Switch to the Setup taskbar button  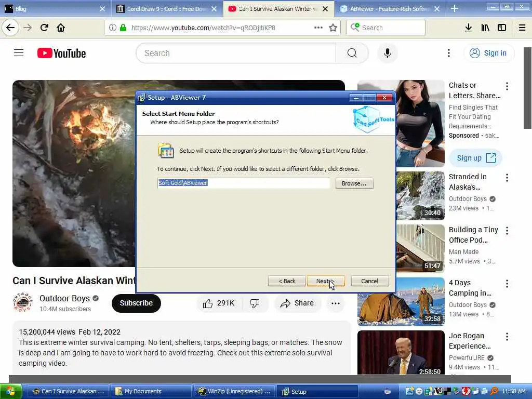317,391
